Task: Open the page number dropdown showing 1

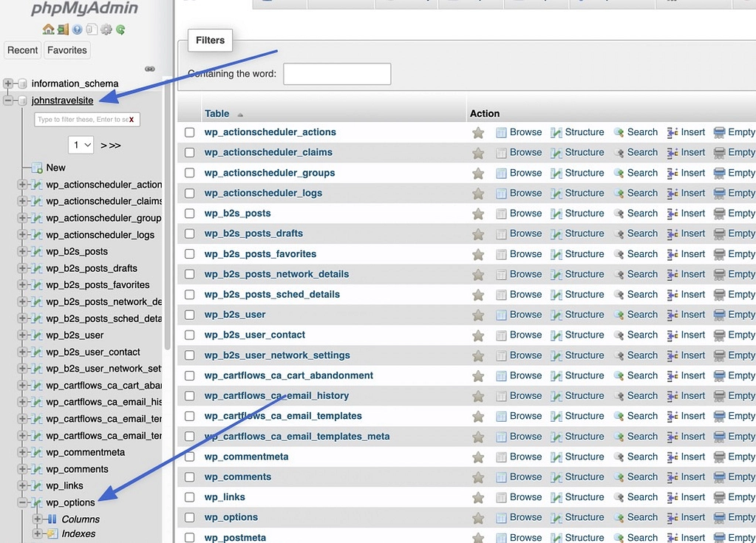Action: 81,145
